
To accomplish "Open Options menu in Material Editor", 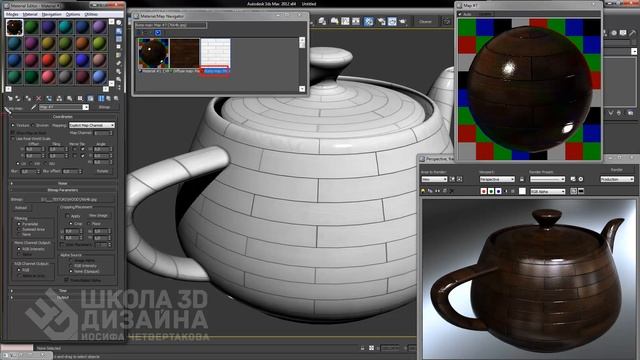I will pos(73,14).
